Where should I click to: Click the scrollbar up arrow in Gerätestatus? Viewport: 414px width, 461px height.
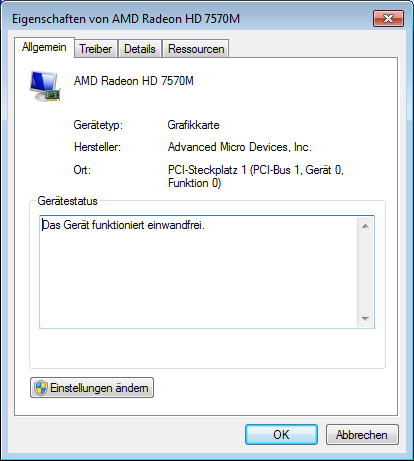[x=365, y=226]
